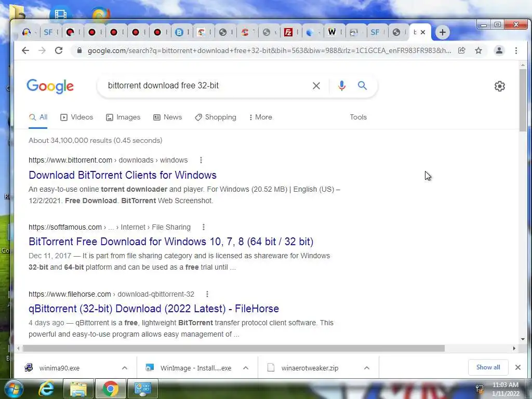The height and width of the screenshot is (399, 532).
Task: Click the system tray network icon
Action: pos(480,389)
